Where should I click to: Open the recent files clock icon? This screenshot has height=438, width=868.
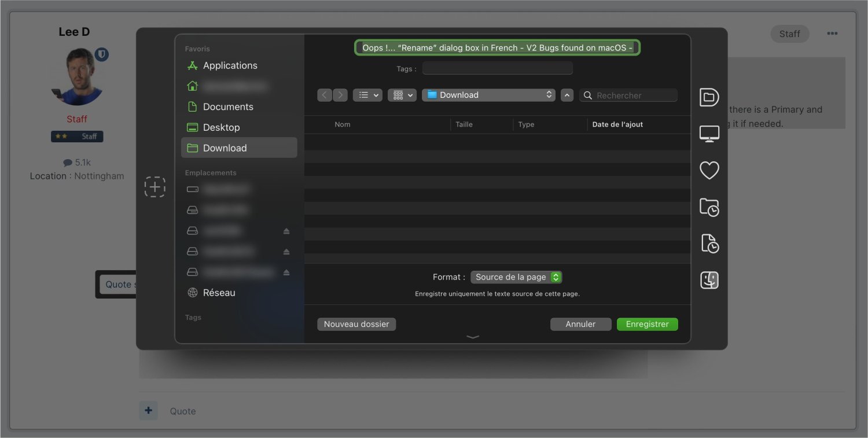click(709, 243)
